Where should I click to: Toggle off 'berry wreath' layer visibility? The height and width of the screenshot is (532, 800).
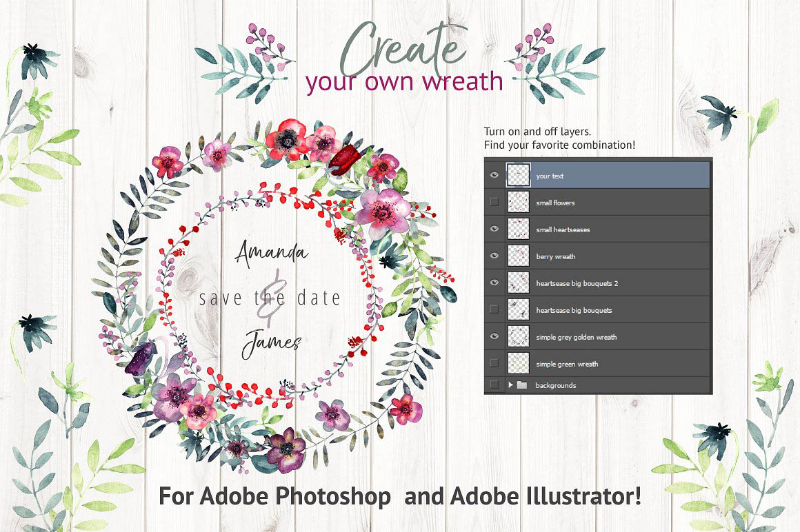click(x=494, y=256)
